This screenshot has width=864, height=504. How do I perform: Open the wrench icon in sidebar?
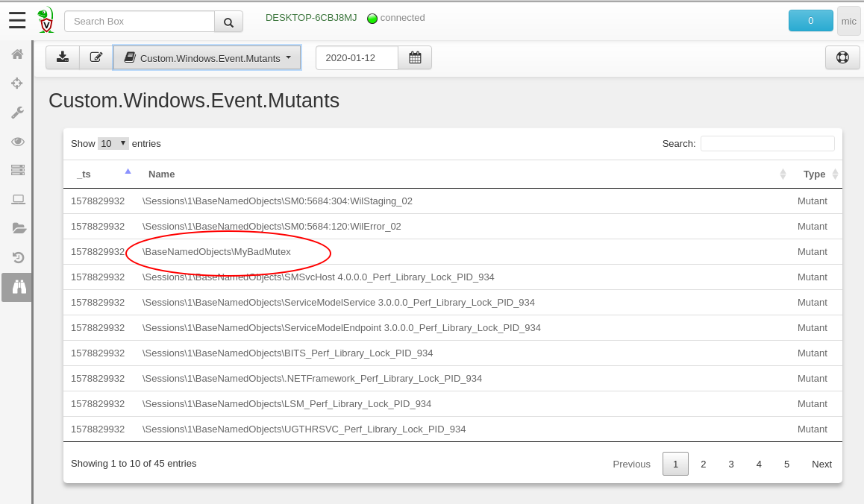point(17,113)
